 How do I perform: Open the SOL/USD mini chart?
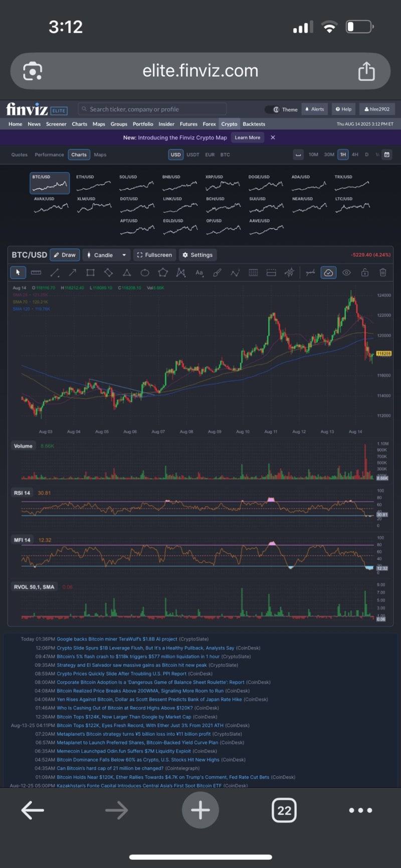click(x=136, y=183)
